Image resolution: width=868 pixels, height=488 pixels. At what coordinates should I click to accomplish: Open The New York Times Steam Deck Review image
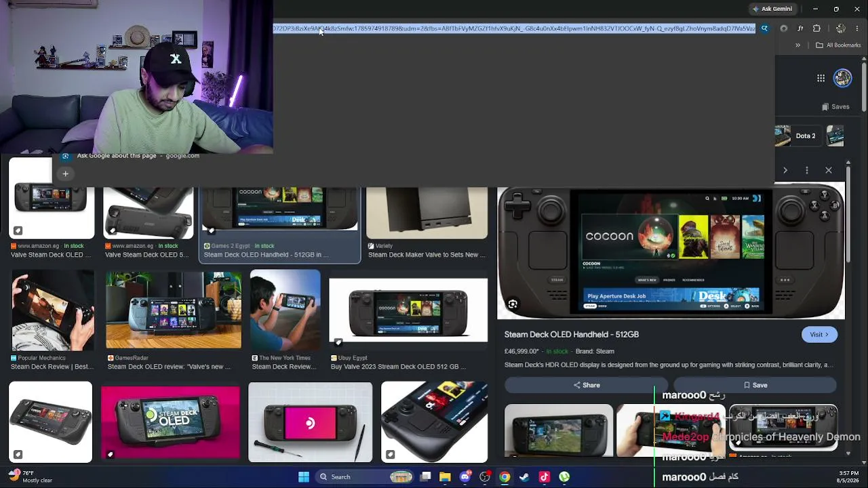click(285, 310)
